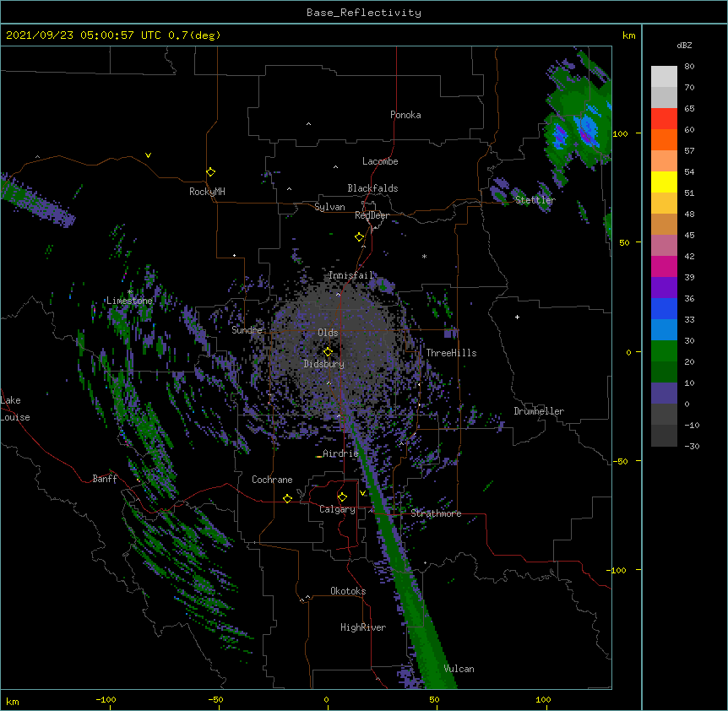Select the Cochrane label
The image size is (728, 711).
click(272, 480)
